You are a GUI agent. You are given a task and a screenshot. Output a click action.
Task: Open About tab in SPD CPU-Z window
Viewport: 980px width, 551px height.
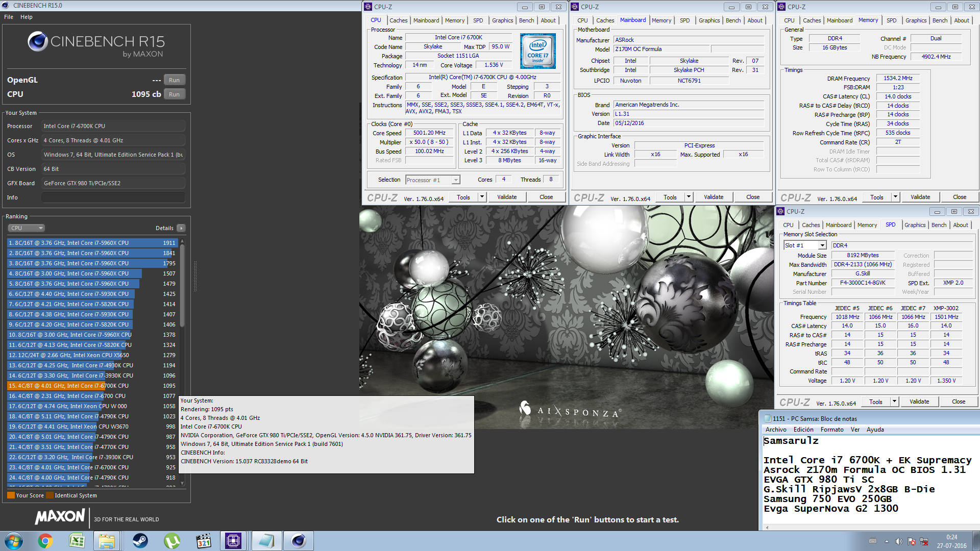960,225
